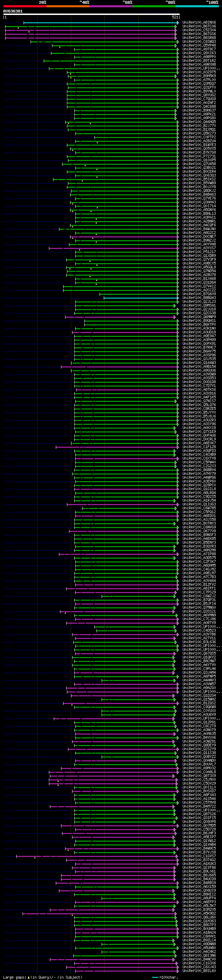Image resolution: width=222 pixels, height=980 pixels.
Task: Click the cyan alignment bar of UniRef100_A8INX6
Action: point(101,23)
